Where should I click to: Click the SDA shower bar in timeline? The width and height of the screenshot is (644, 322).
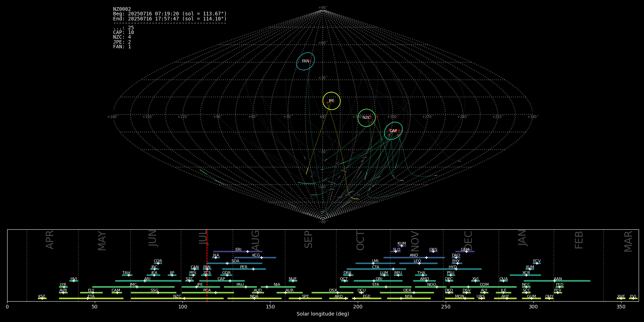234,263
